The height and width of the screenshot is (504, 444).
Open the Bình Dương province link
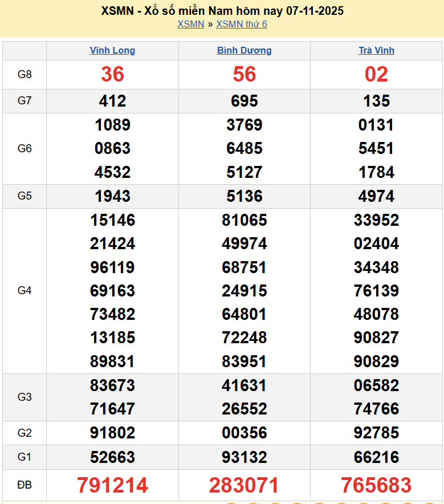(x=244, y=50)
